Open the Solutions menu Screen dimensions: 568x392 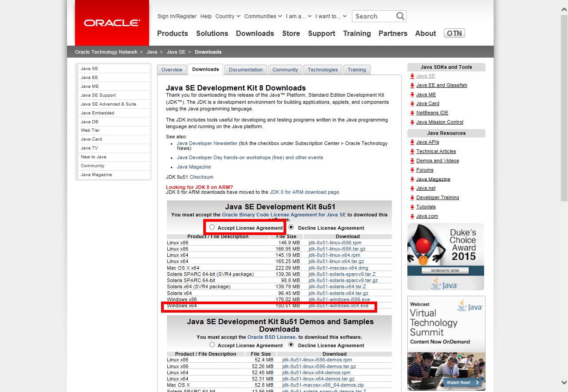[x=212, y=33]
